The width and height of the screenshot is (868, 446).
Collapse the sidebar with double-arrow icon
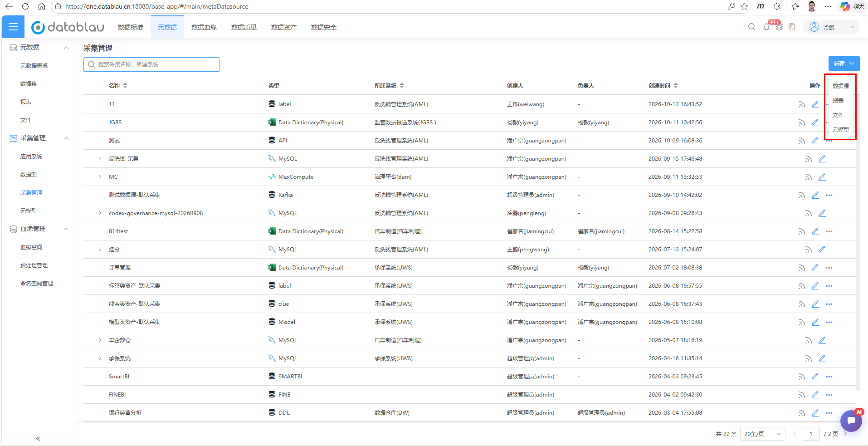[x=38, y=439]
